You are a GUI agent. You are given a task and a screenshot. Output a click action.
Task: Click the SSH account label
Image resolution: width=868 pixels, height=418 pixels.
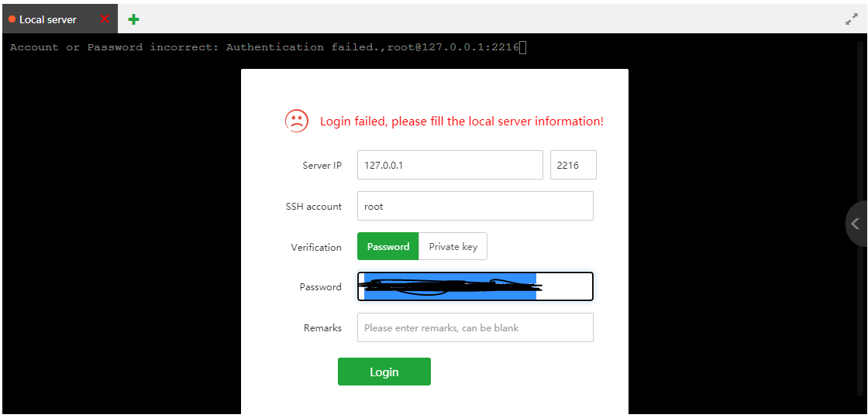pyautogui.click(x=313, y=207)
